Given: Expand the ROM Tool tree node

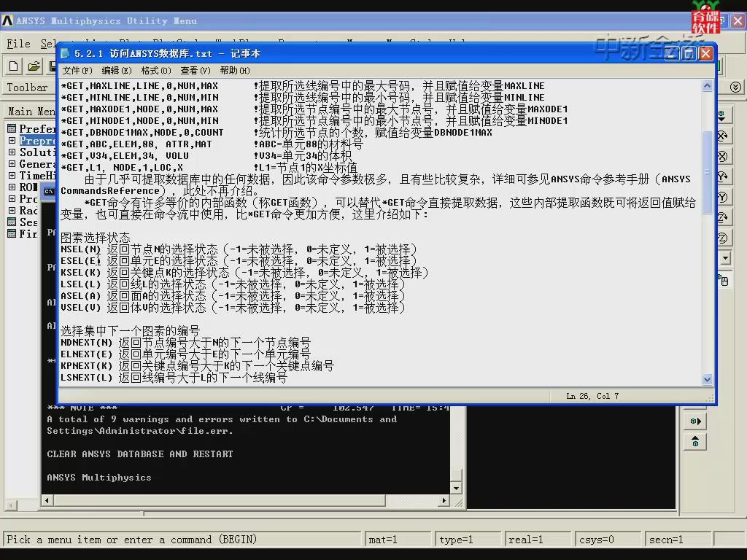Looking at the screenshot, I should (x=12, y=187).
